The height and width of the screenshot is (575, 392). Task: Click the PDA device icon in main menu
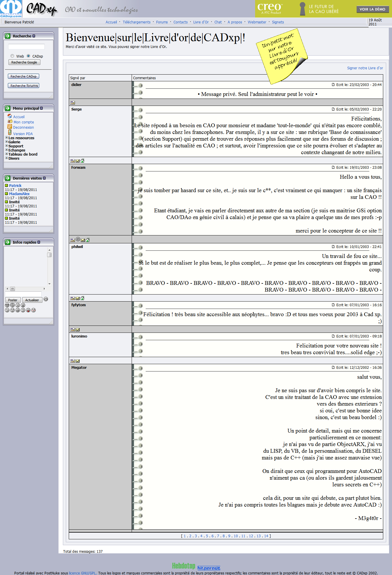tap(10, 132)
